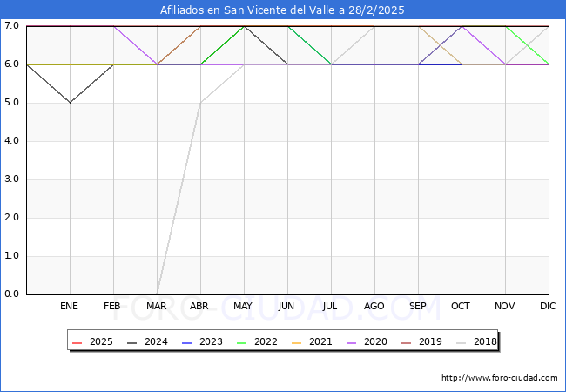Viewport: 566px width, 392px height.
Task: Click the OCT month axis label
Action: [x=461, y=306]
